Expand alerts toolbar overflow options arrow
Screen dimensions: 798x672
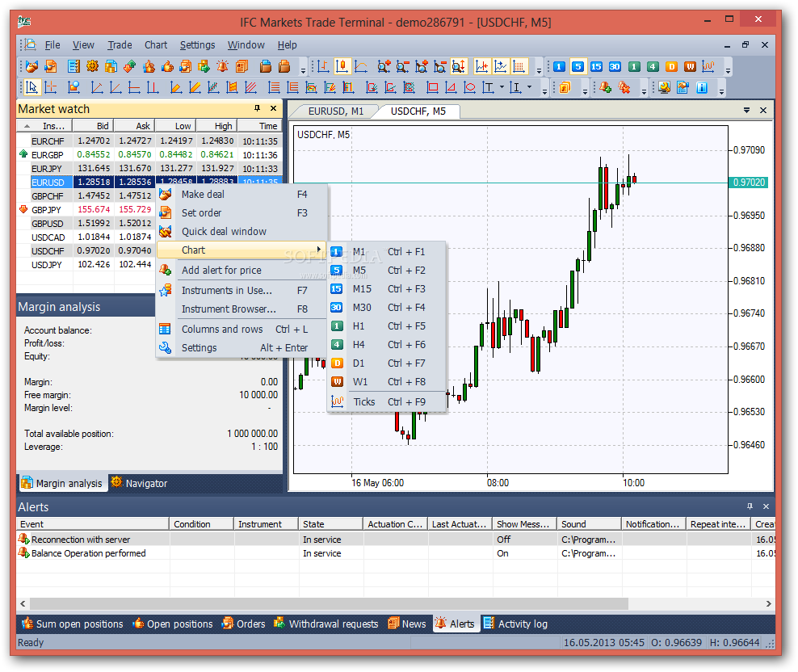pos(644,92)
